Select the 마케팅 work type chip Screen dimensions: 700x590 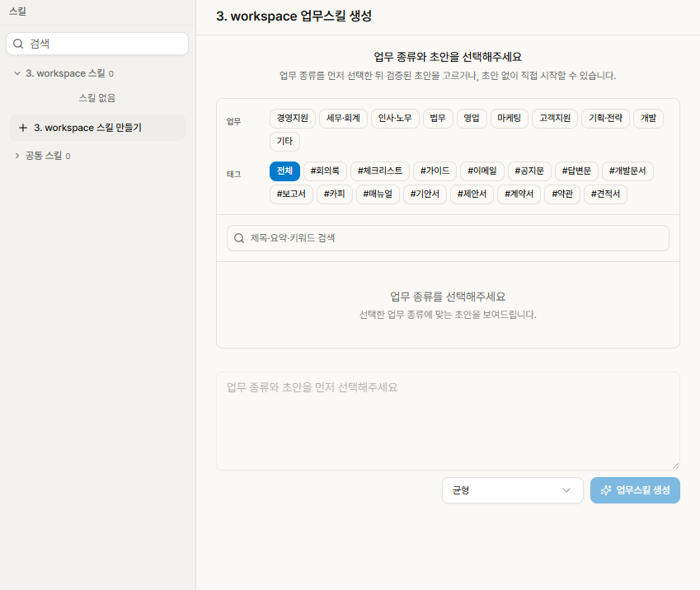510,119
